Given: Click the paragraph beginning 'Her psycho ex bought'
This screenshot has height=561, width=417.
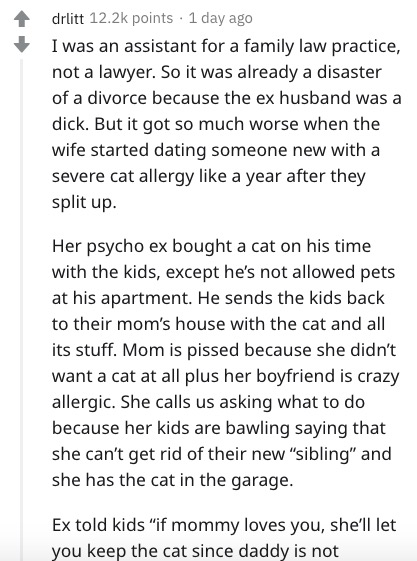Looking at the screenshot, I should (225, 363).
